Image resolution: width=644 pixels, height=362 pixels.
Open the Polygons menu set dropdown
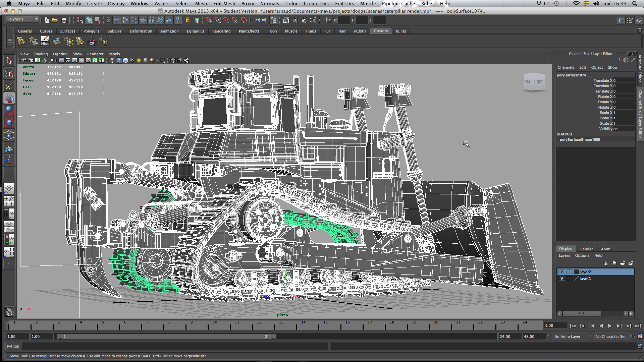(x=22, y=19)
